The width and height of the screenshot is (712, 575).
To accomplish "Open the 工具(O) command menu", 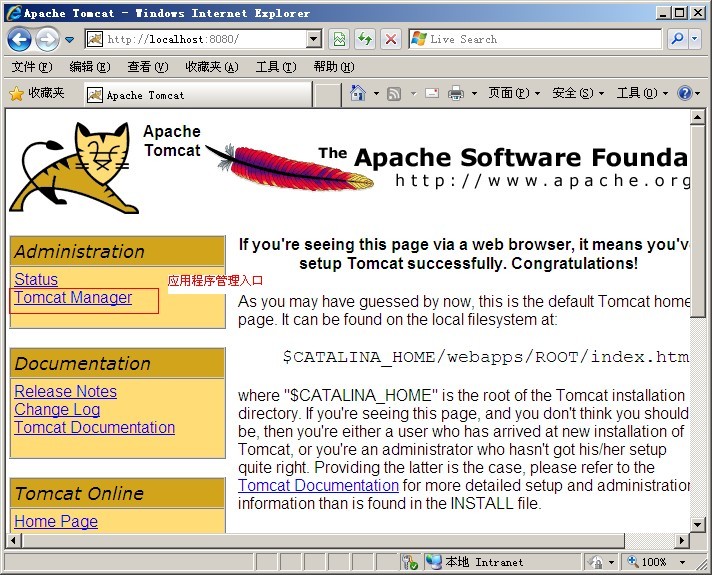I will 643,93.
